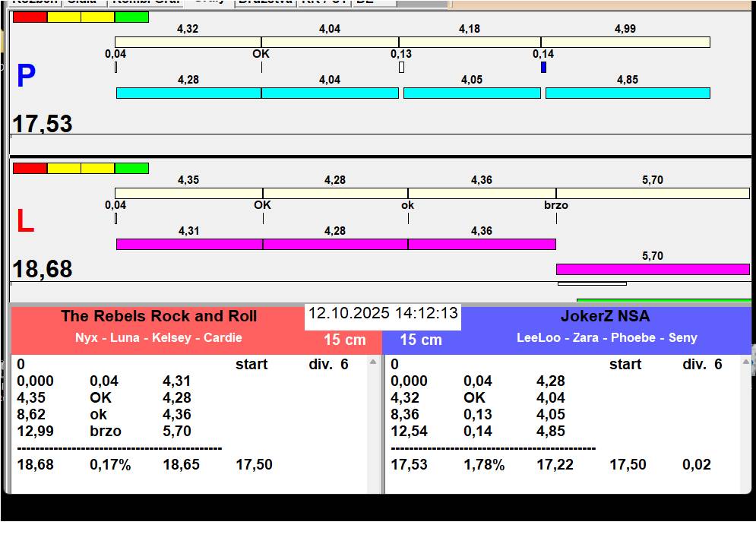Click the blue pass marker under 0,14
Screen dimensions: 756x544
tap(543, 68)
